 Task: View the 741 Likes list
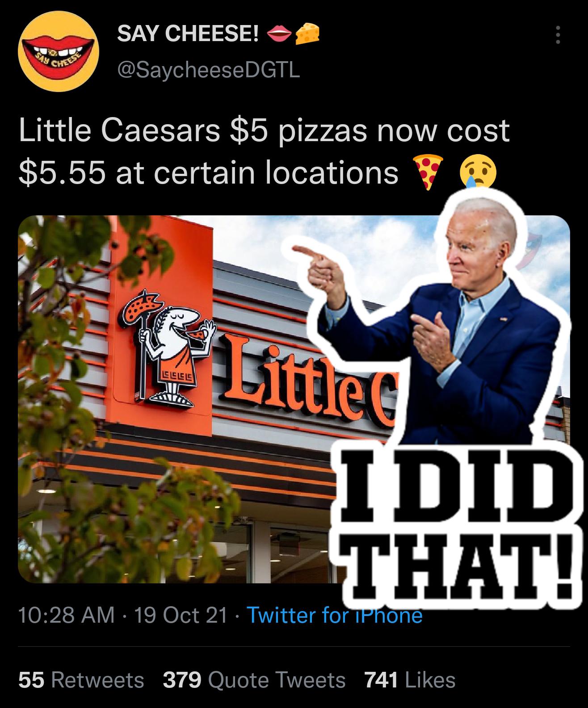tap(410, 680)
